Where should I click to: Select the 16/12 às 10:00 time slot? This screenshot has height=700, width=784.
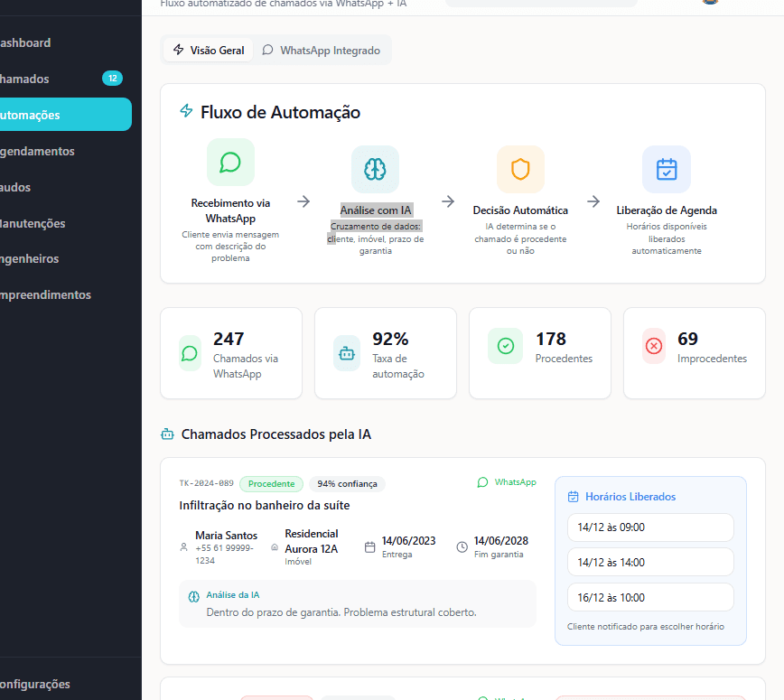[650, 597]
